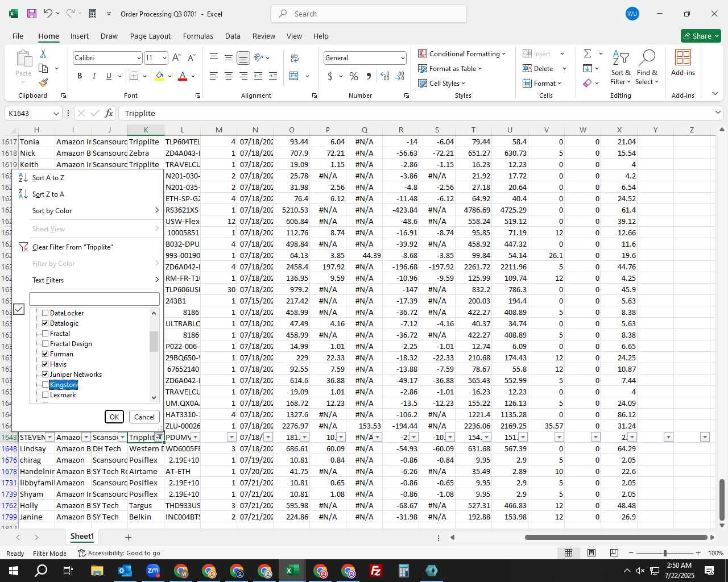This screenshot has width=728, height=582.
Task: Apply the red font color button
Action: [183, 76]
